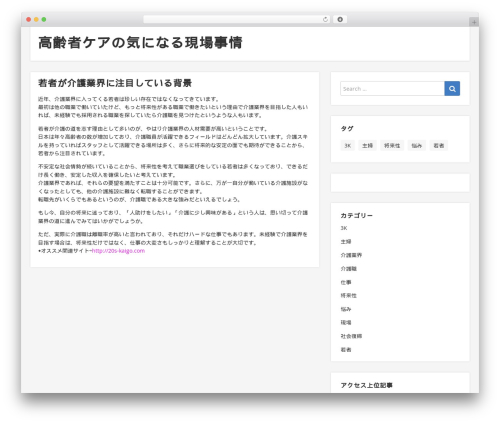The width and height of the screenshot is (500, 423).
Task: Focus the Search text field
Action: (392, 89)
